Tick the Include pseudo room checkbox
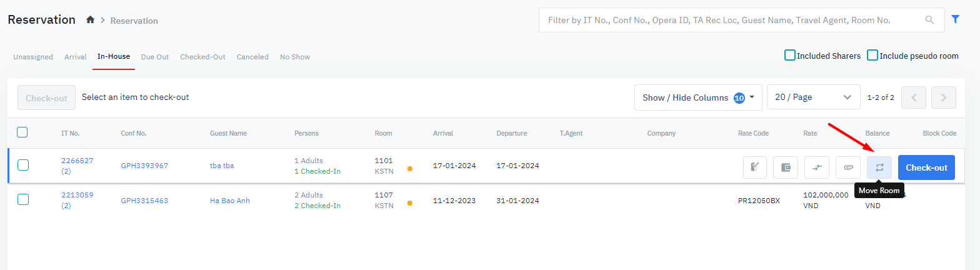This screenshot has width=980, height=270. pyautogui.click(x=872, y=56)
